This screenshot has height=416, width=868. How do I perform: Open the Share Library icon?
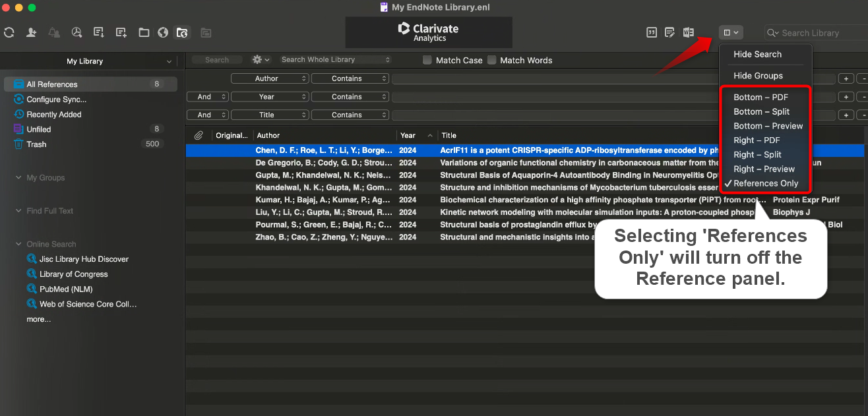[31, 32]
